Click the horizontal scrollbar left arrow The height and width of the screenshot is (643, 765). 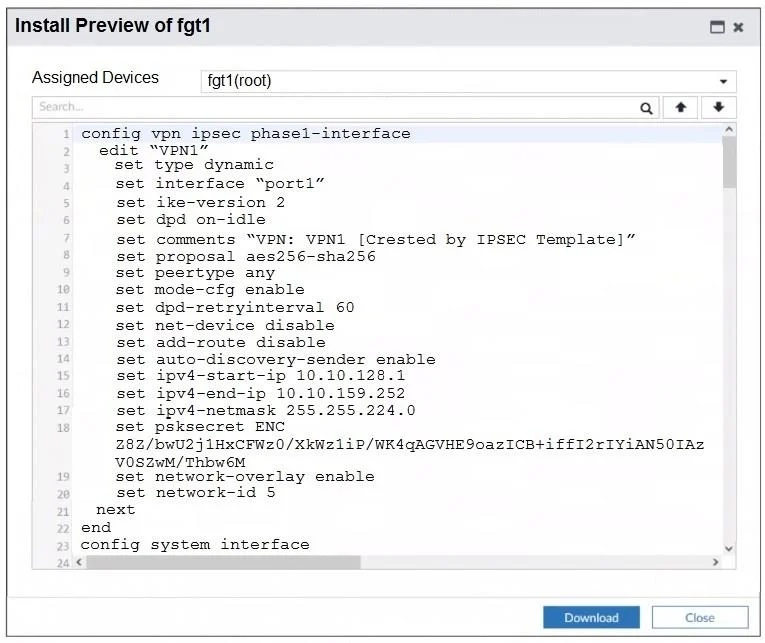click(x=79, y=562)
